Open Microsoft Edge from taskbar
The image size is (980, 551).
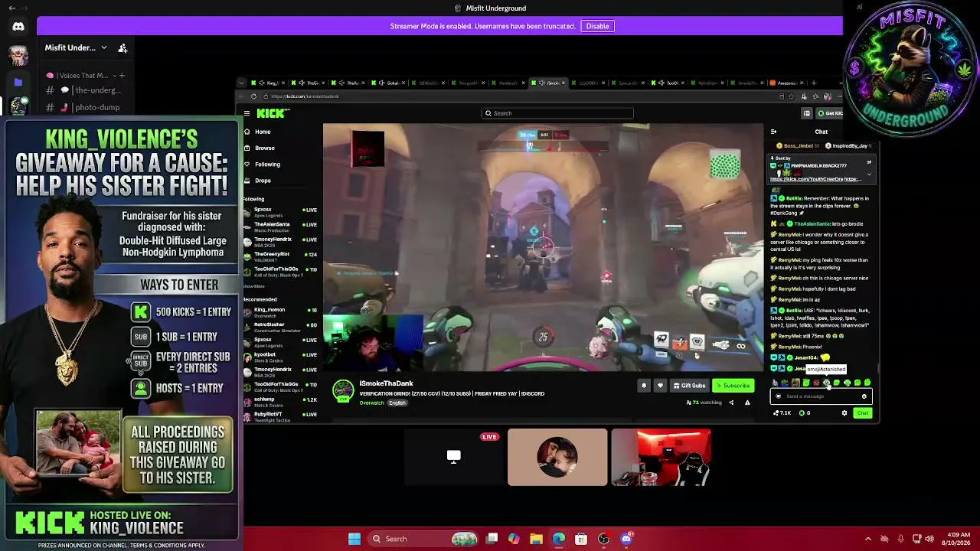point(559,539)
